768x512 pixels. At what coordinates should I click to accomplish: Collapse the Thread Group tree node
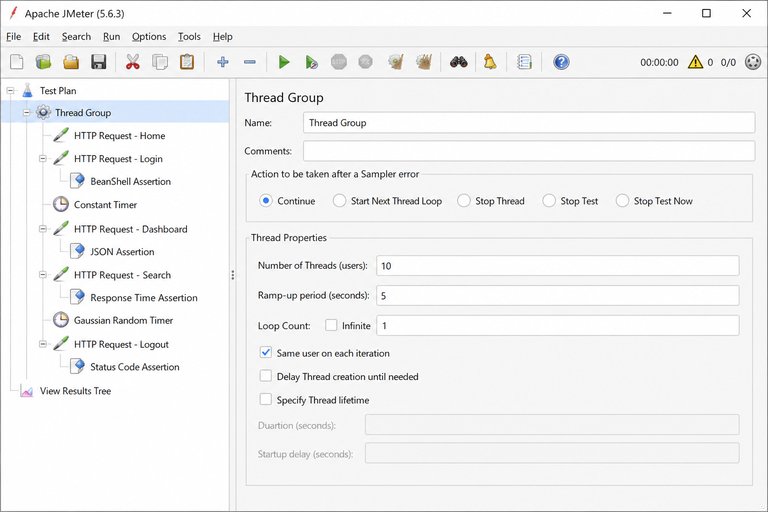coord(26,113)
